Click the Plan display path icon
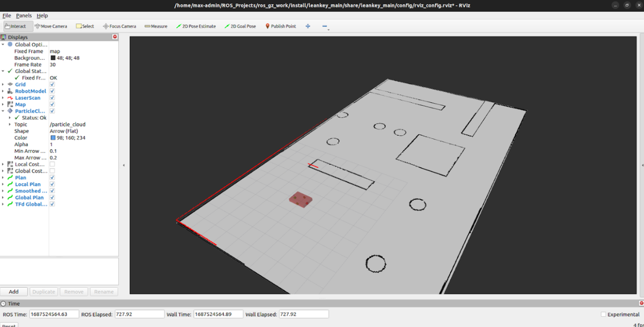The image size is (644, 327). (x=10, y=177)
